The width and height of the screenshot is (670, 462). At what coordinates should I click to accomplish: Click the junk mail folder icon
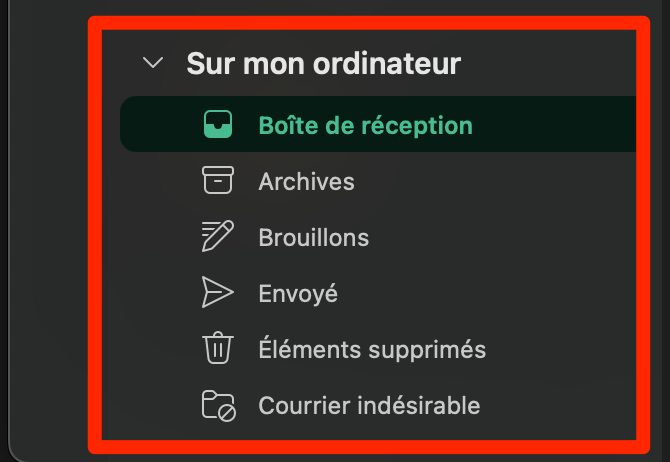click(218, 405)
